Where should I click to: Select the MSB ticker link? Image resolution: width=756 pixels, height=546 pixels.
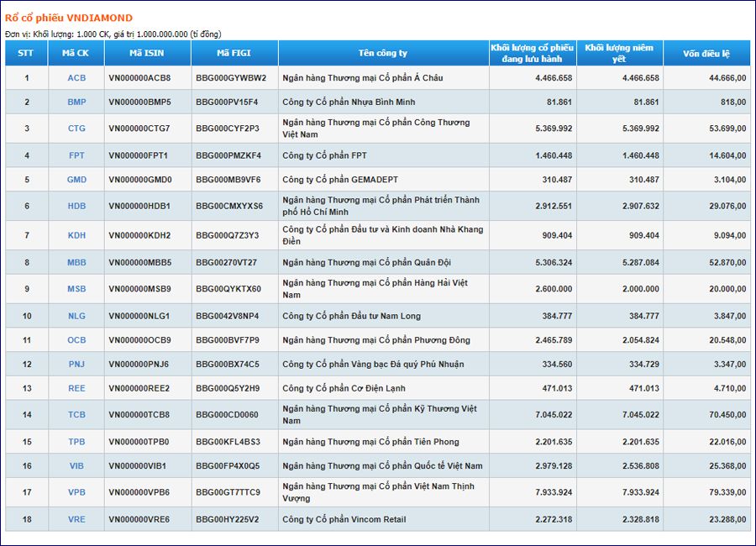tap(76, 289)
